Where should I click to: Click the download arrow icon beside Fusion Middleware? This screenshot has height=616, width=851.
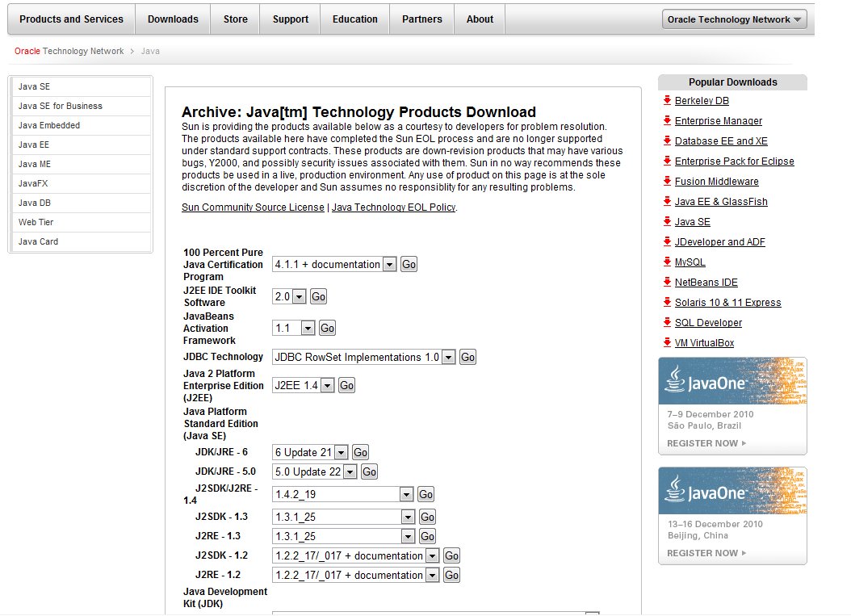tap(667, 181)
